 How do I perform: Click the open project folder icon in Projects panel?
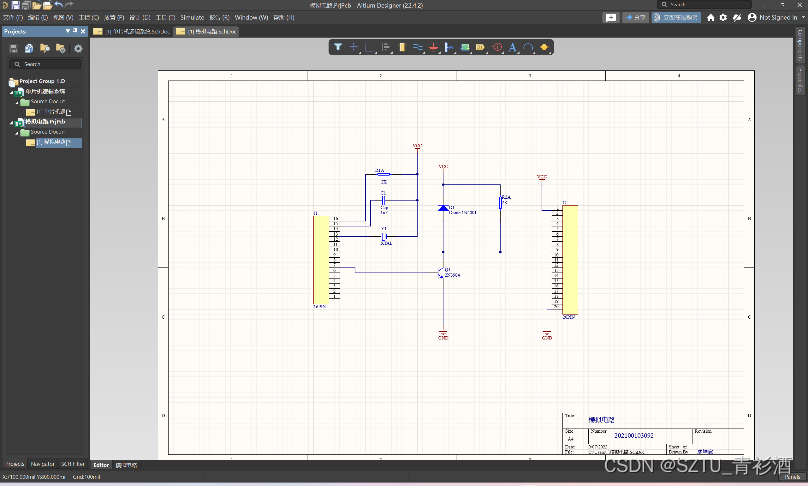(x=45, y=48)
